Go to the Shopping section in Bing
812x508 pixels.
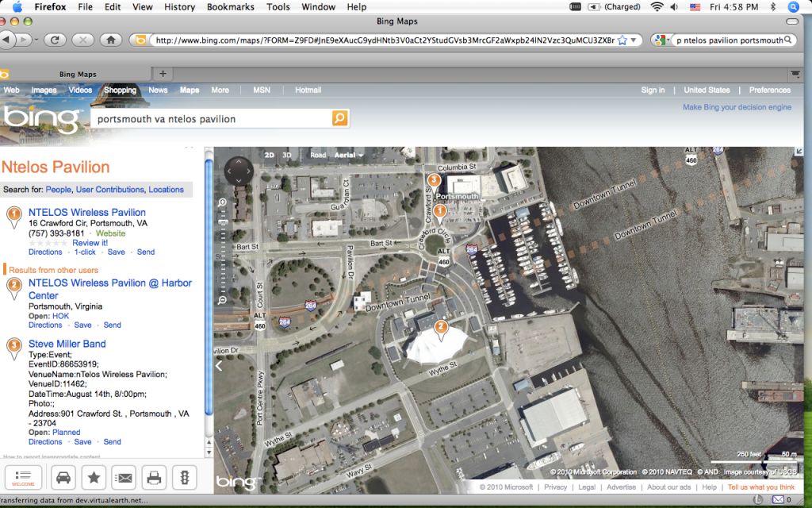point(120,90)
